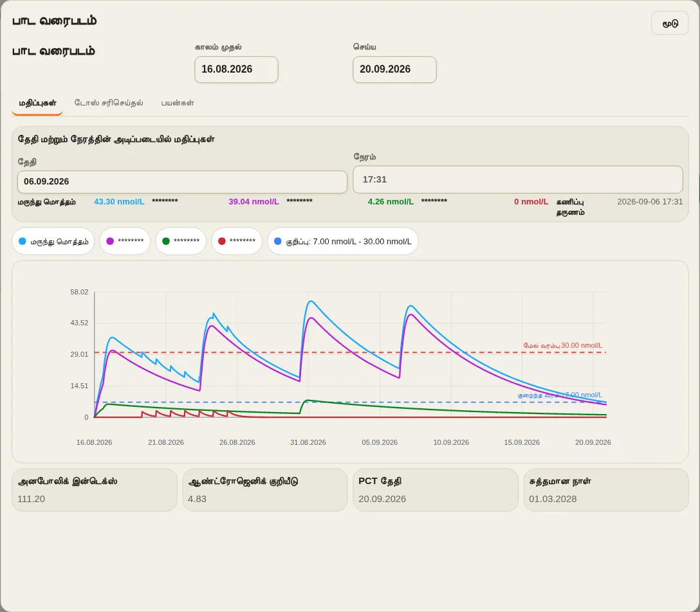The width and height of the screenshot is (700, 612).
Task: Click the 43.52 y-axis label
Action: 79,323
